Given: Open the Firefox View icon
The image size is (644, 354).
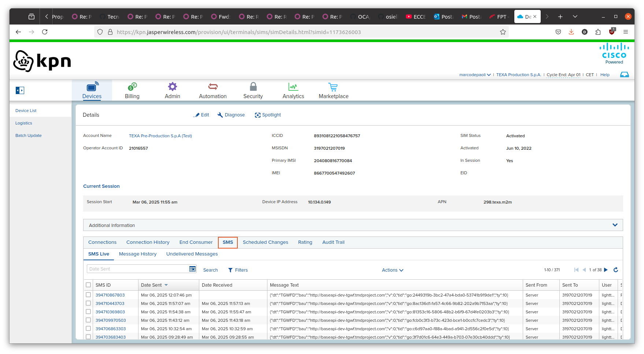Looking at the screenshot, I should click(x=32, y=16).
